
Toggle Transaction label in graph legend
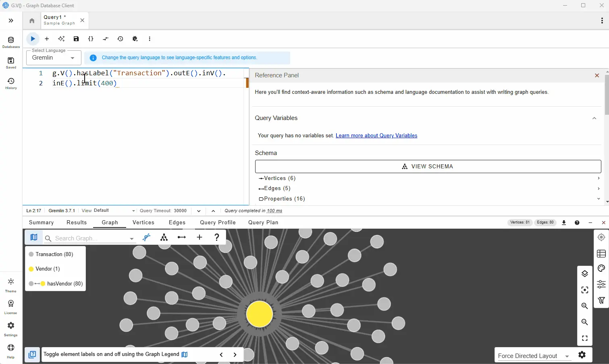coord(54,254)
